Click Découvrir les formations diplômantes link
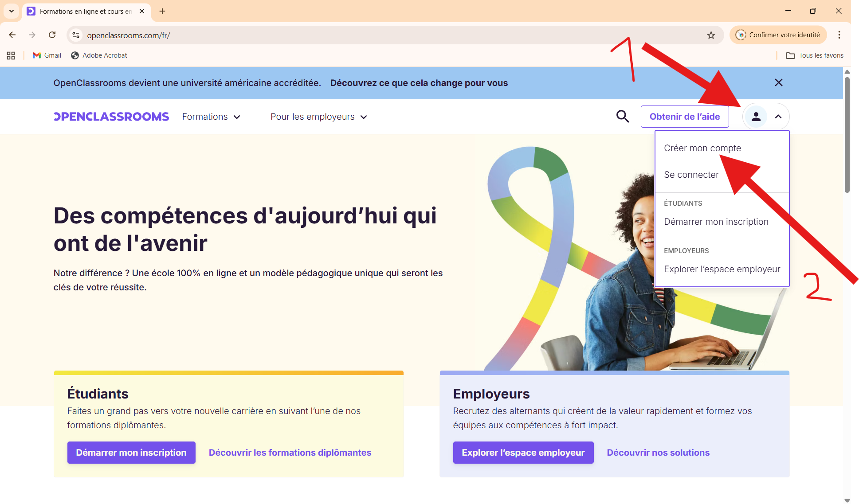This screenshot has width=859, height=504. coord(290,453)
